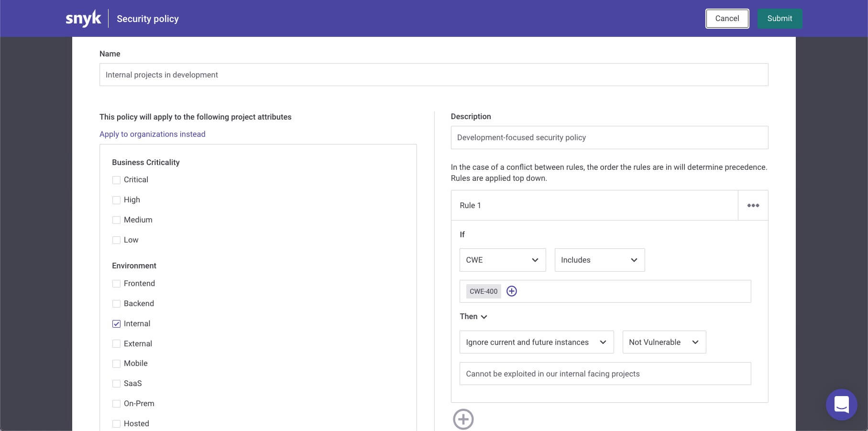This screenshot has height=431, width=868.
Task: Open the Ignore current and future instances dropdown
Action: (x=537, y=342)
